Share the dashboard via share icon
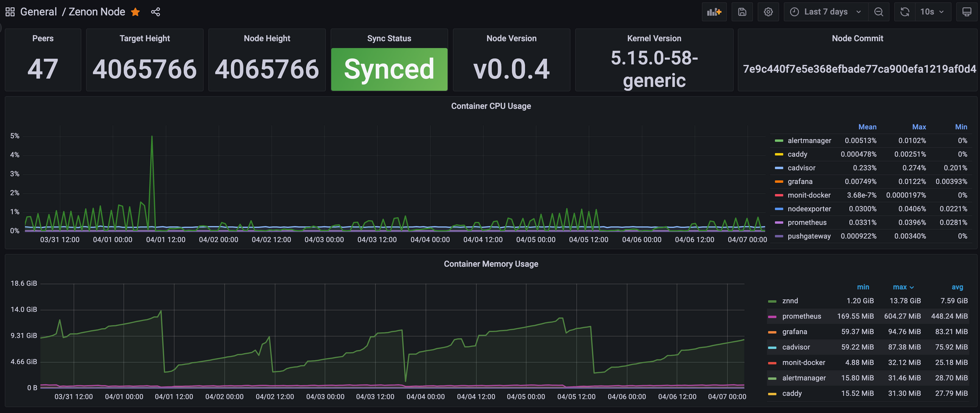 (x=155, y=12)
